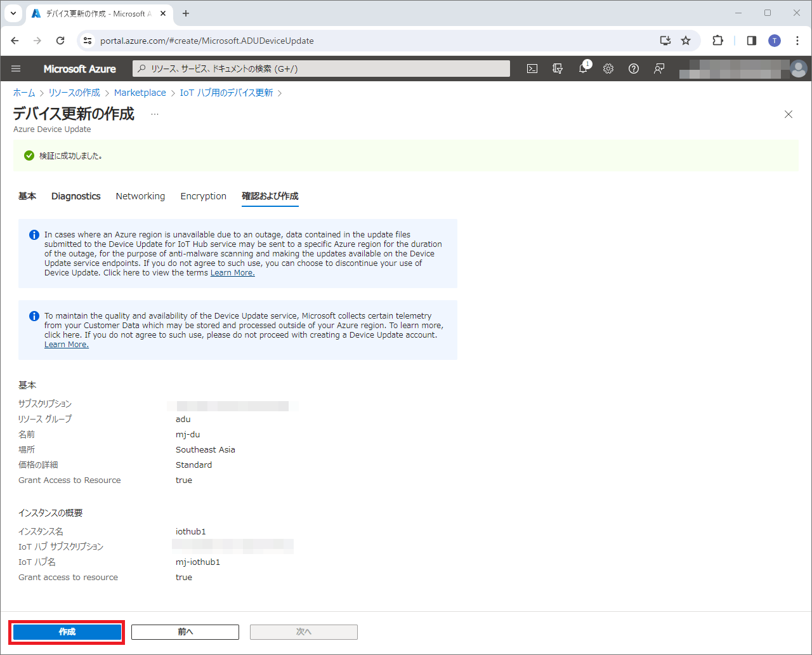Viewport: 812px width, 655px height.
Task: Click the name value mj-du
Action: coord(188,434)
